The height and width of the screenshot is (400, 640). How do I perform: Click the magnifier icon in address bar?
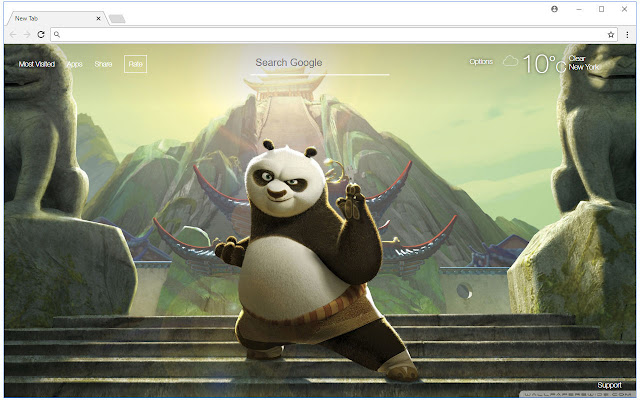tap(57, 35)
